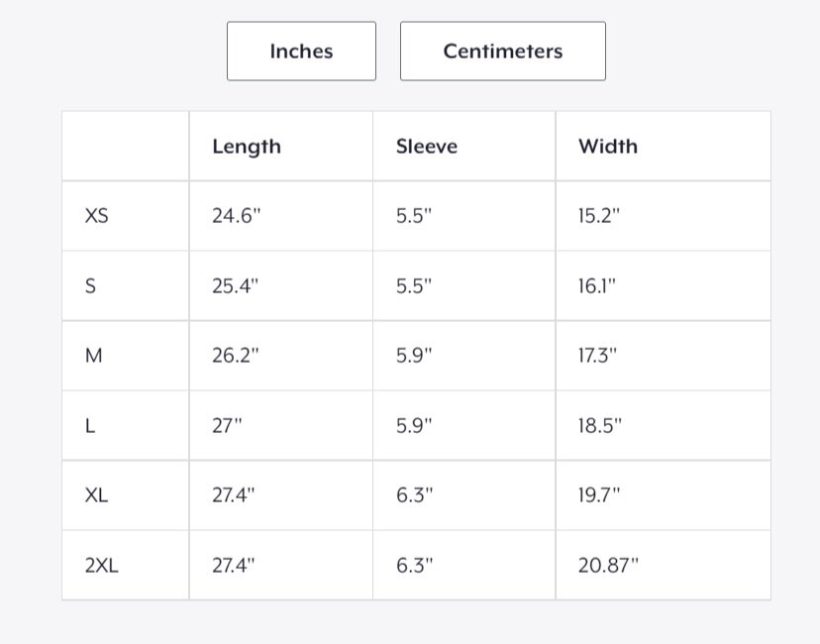Select the S size row label

click(x=91, y=286)
